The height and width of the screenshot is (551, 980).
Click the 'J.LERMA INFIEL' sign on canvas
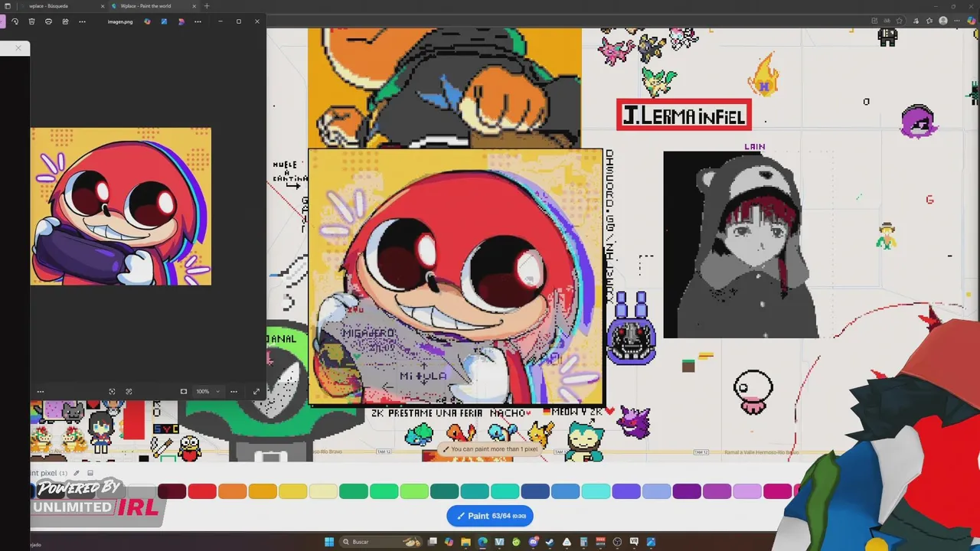point(684,116)
